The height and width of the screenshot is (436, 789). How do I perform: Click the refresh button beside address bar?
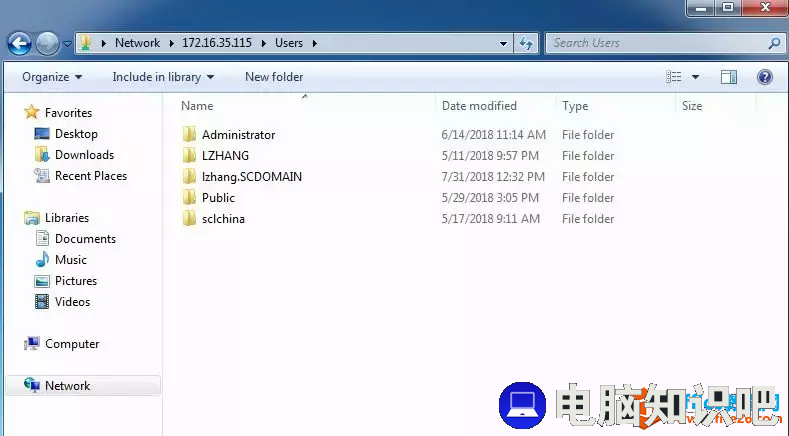coord(527,43)
